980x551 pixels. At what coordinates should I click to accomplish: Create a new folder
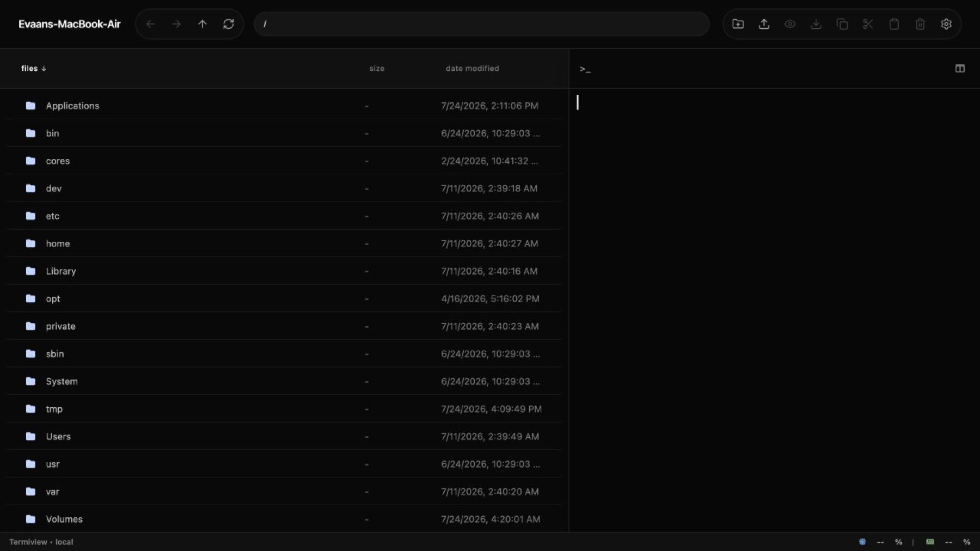738,24
